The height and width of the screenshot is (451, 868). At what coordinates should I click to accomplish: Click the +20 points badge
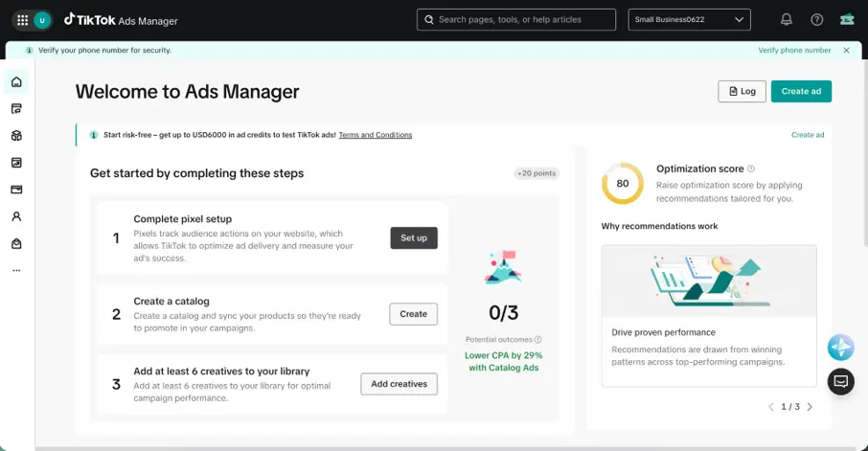537,173
